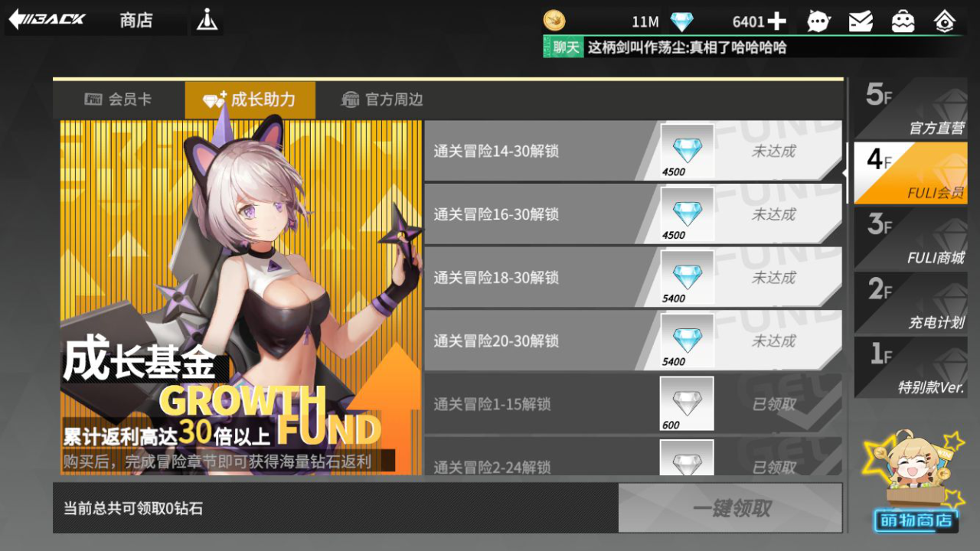Go to floor 2F 充电计划
The width and height of the screenshot is (980, 551).
911,302
